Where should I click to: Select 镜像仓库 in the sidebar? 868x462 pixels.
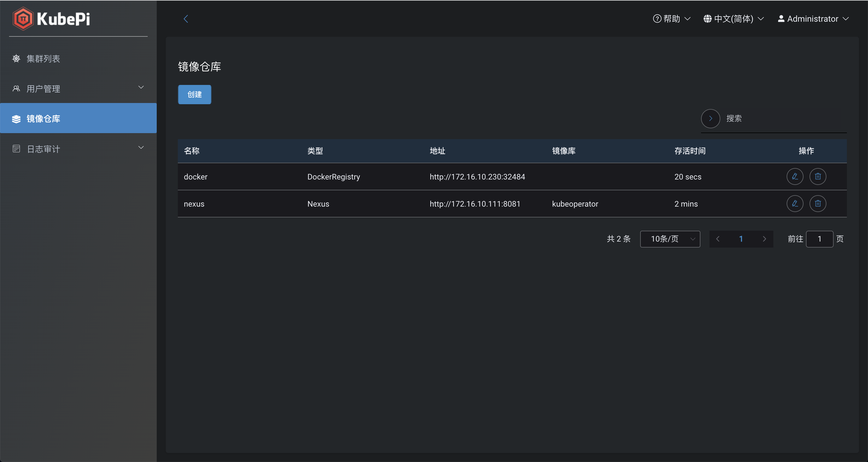[x=43, y=119]
